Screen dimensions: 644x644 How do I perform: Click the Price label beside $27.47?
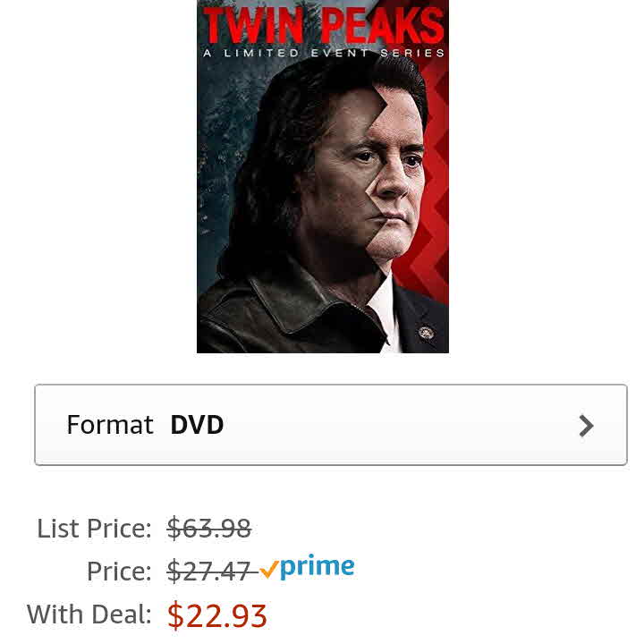pyautogui.click(x=119, y=572)
